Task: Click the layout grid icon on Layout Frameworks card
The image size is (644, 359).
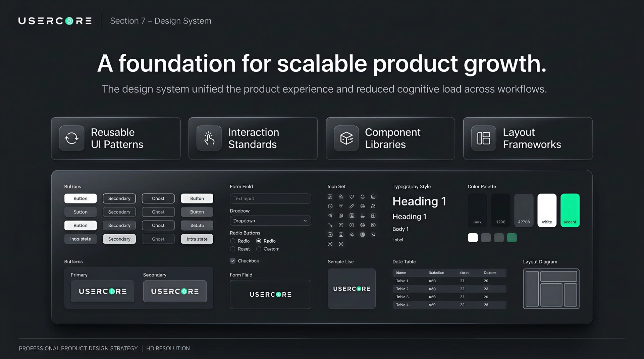Action: pos(484,138)
